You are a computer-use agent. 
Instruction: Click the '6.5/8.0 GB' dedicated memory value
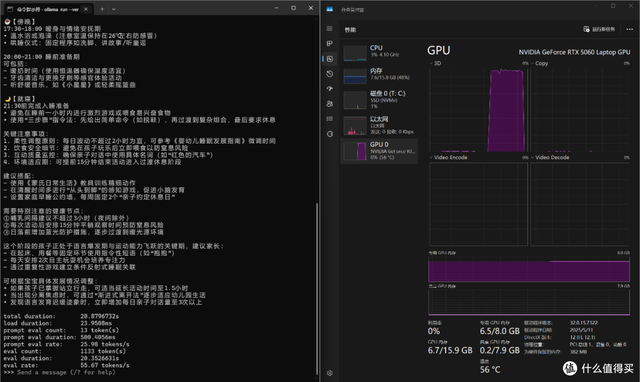point(500,331)
